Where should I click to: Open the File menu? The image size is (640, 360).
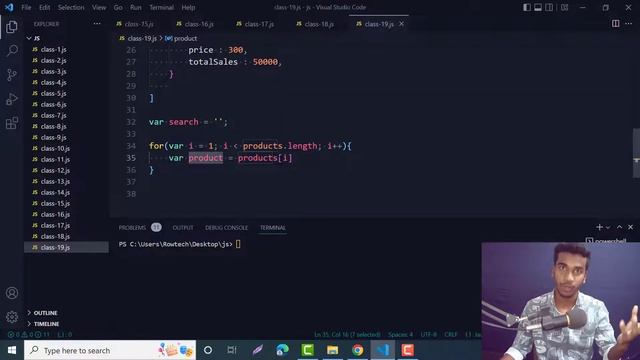pyautogui.click(x=26, y=7)
